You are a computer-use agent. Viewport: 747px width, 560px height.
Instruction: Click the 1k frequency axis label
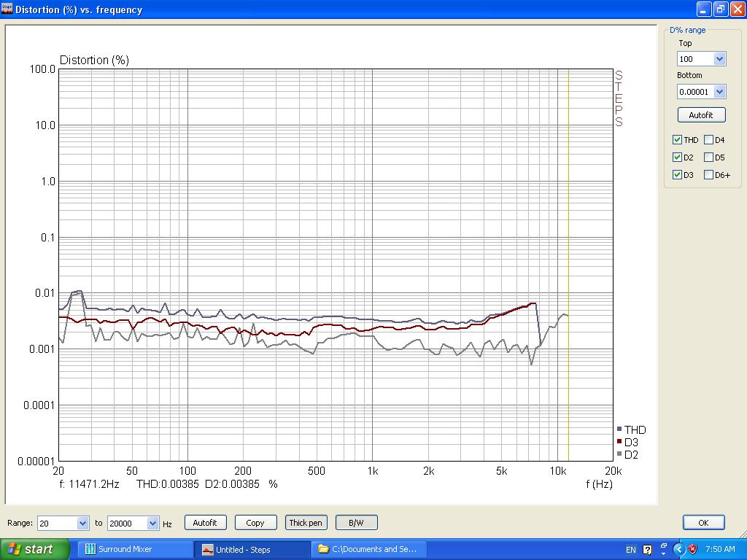(373, 471)
